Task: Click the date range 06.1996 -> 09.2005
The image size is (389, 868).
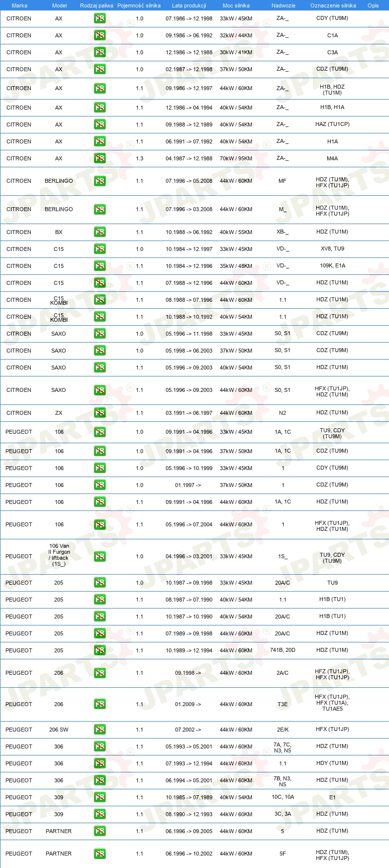Action: point(189,831)
